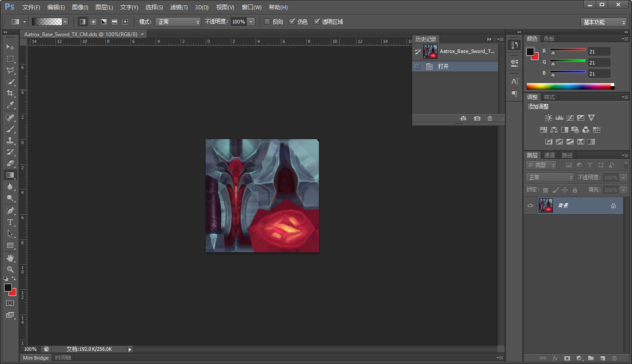Viewport: 632px width, 364px height.
Task: Add Levels adjustment
Action: (559, 118)
